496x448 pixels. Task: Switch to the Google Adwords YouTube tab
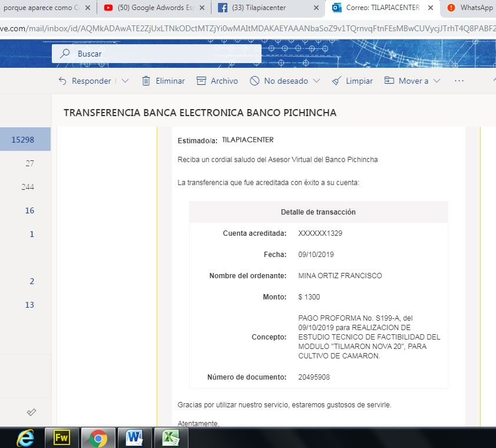[154, 8]
